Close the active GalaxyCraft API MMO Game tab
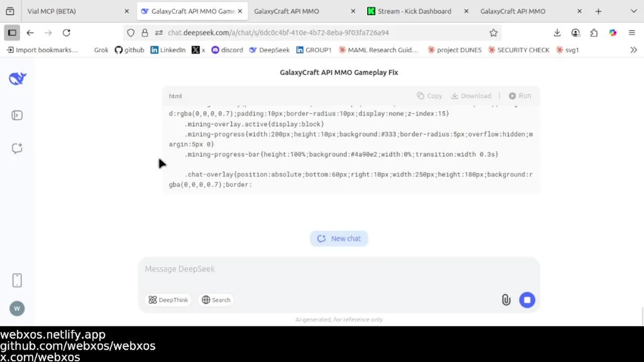 coord(240,11)
